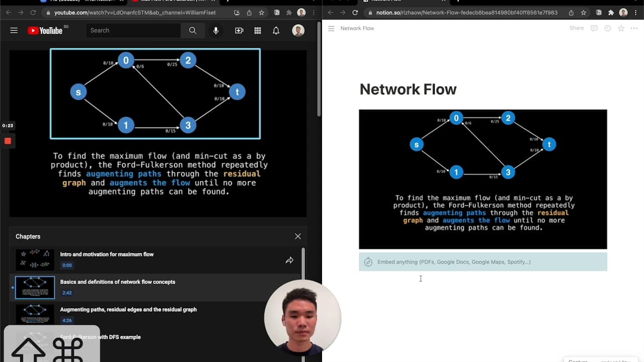Image resolution: width=644 pixels, height=362 pixels.
Task: Click the YouTube video player area
Action: point(158,133)
